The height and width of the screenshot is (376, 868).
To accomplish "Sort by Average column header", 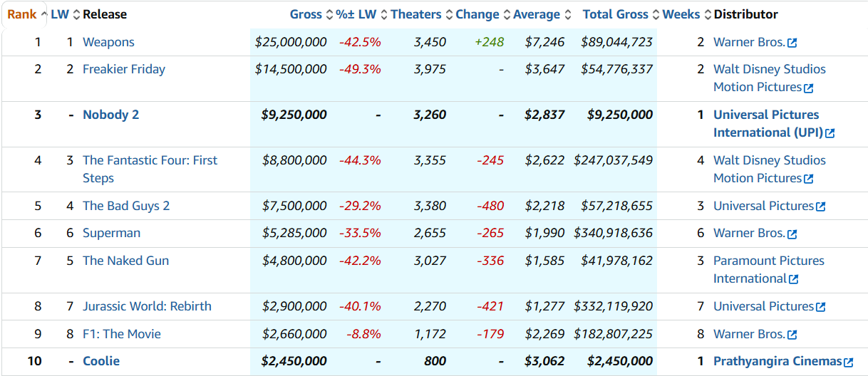I will point(536,14).
